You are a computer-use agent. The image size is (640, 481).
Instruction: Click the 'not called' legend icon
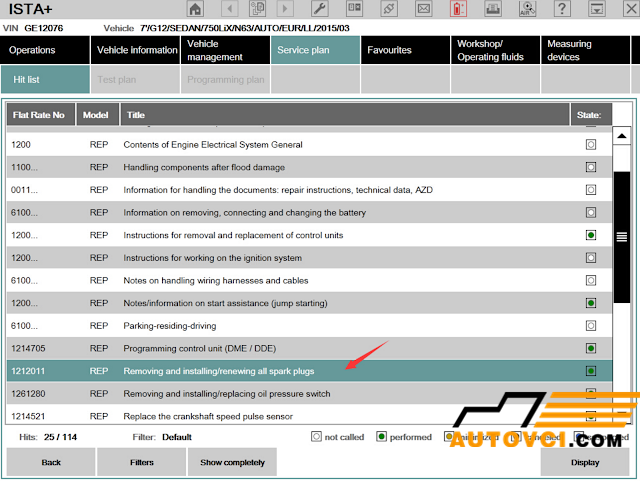(x=316, y=437)
